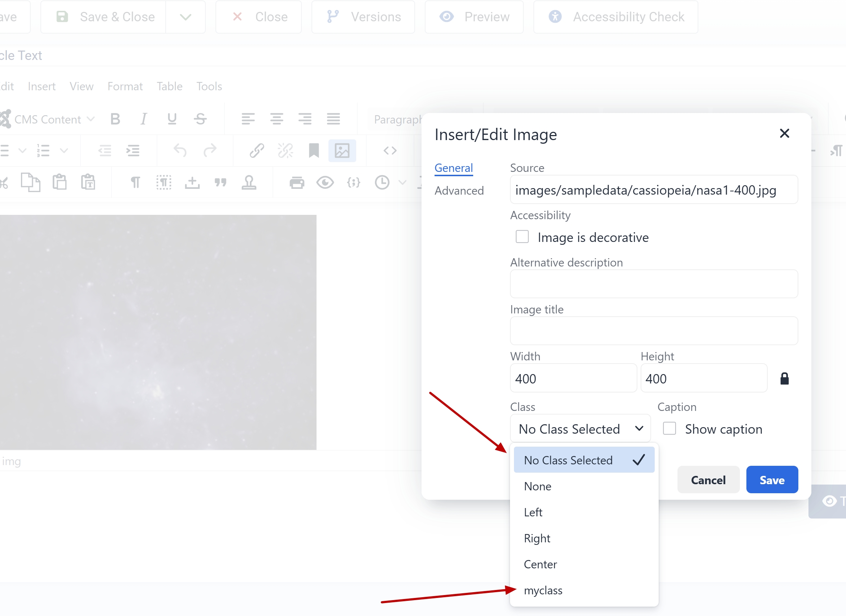Expand the Save & Close split button arrow

tap(186, 17)
